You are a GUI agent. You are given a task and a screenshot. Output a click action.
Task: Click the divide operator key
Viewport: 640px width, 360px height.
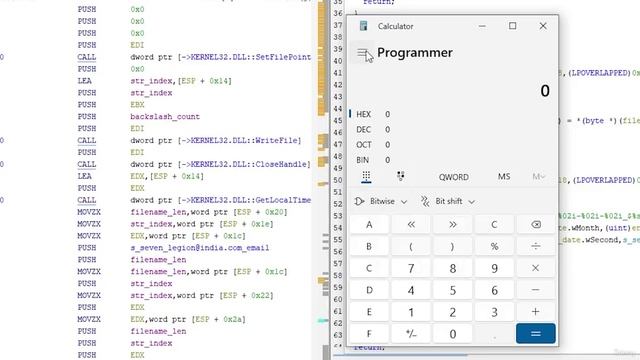(x=536, y=247)
